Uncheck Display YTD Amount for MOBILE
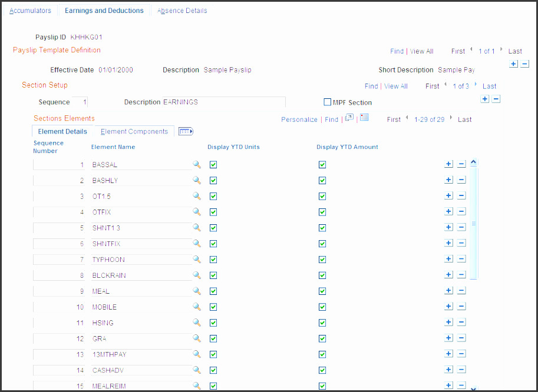This screenshot has width=538, height=392. [x=322, y=307]
